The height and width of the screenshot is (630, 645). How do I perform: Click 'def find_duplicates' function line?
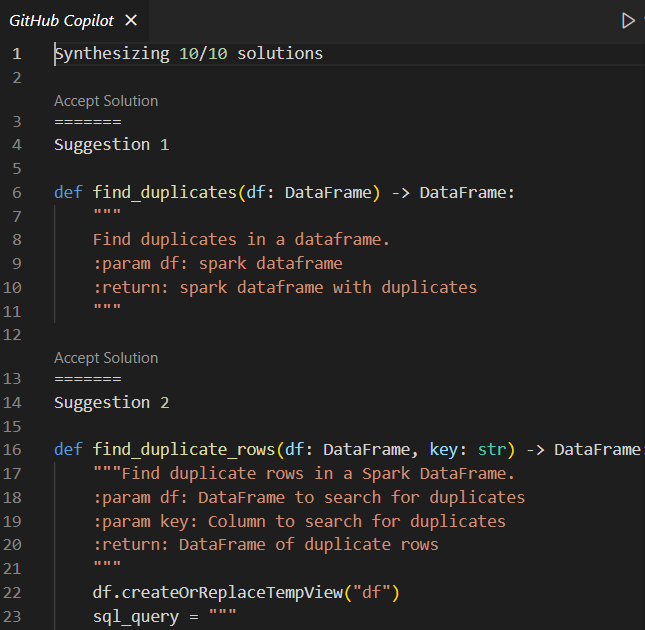[284, 192]
